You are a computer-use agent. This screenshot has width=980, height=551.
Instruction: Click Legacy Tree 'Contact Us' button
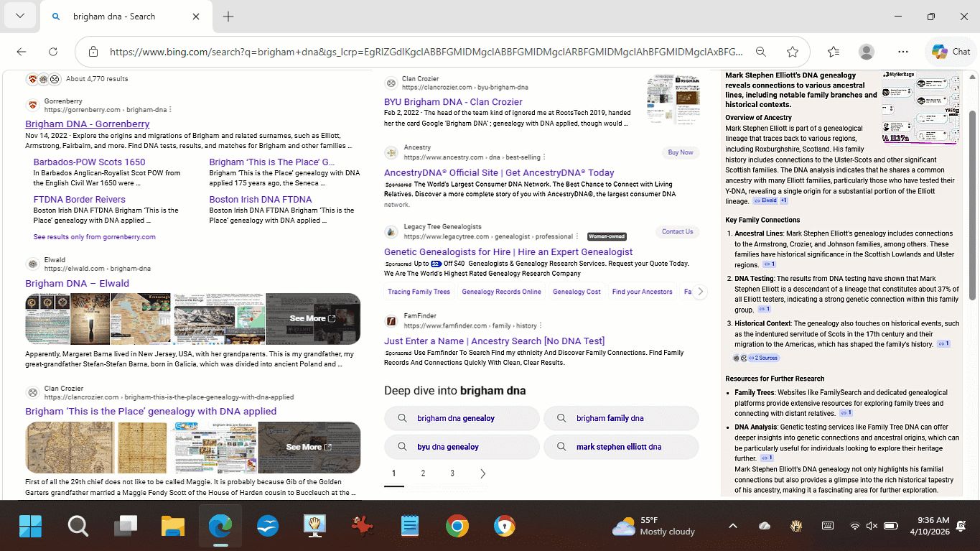(677, 231)
